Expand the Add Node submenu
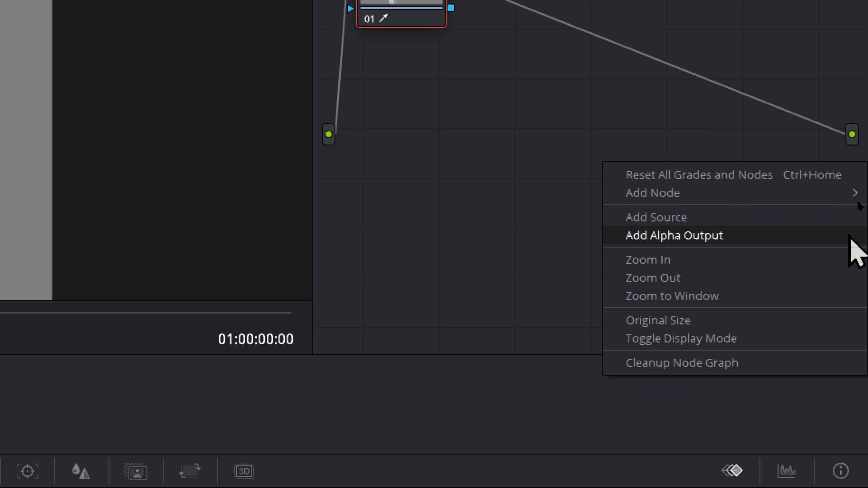Screen dimensions: 868x488 tap(652, 193)
